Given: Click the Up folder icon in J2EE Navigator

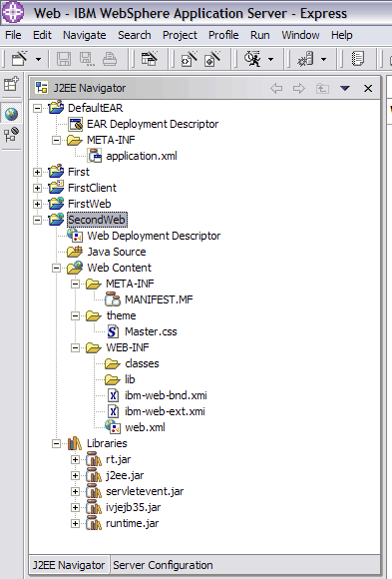Looking at the screenshot, I should click(x=322, y=88).
